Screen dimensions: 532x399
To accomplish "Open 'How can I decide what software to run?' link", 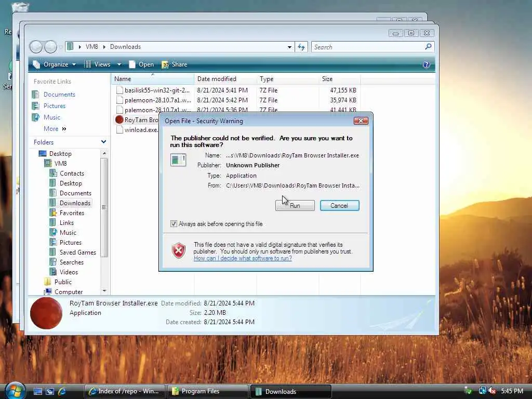I will (x=243, y=258).
